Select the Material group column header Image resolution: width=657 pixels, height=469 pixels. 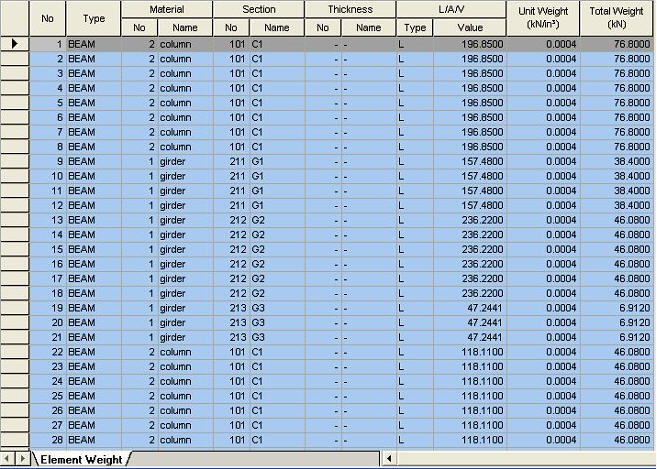[x=167, y=10]
